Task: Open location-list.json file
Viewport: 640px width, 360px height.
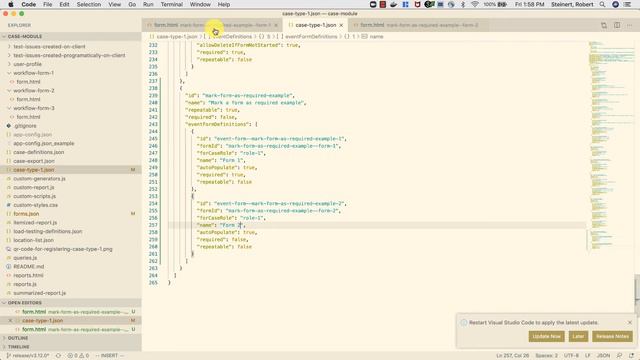Action: (x=71, y=240)
